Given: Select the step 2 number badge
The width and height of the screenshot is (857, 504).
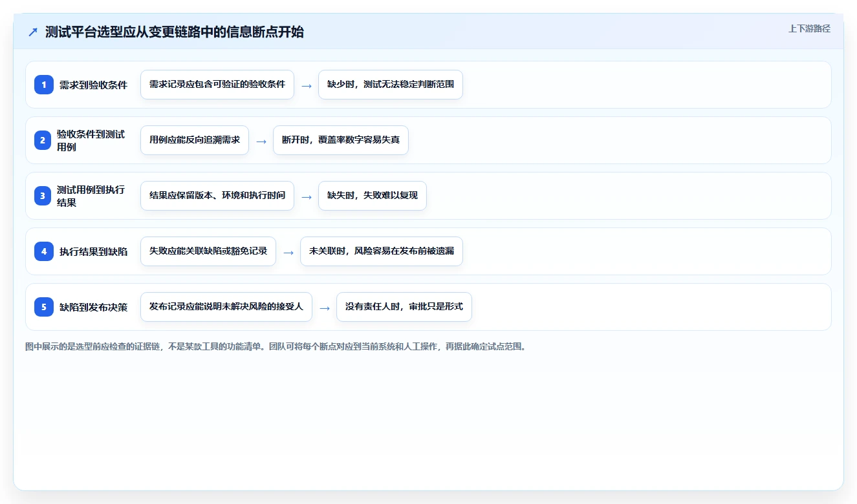Looking at the screenshot, I should point(44,140).
